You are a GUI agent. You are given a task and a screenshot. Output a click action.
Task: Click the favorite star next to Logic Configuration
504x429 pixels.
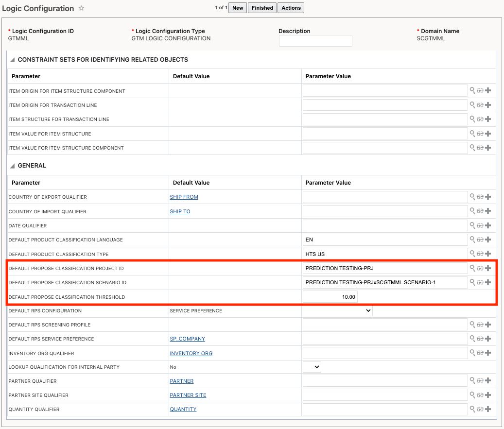82,8
